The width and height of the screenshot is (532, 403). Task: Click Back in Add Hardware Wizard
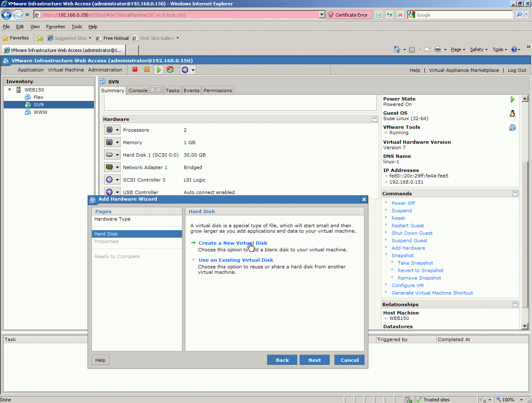coord(282,360)
